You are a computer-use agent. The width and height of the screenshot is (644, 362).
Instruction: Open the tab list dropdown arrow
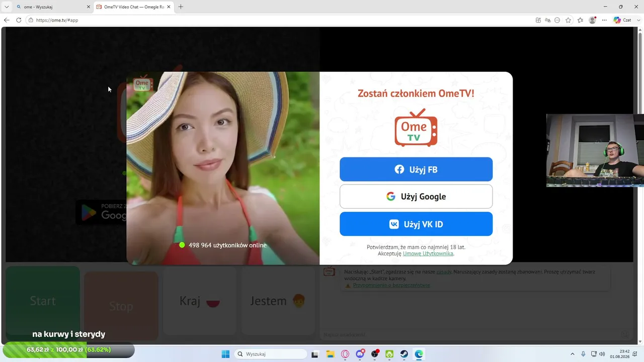pyautogui.click(x=7, y=7)
